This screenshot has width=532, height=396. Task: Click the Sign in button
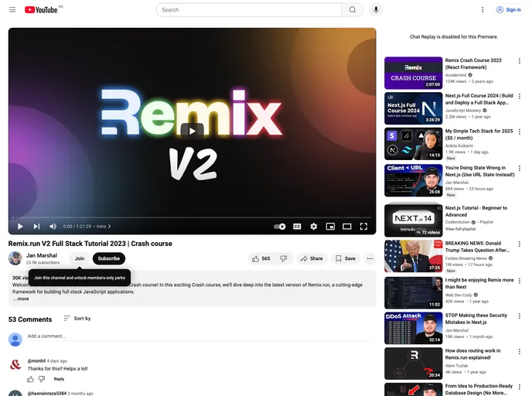(509, 10)
